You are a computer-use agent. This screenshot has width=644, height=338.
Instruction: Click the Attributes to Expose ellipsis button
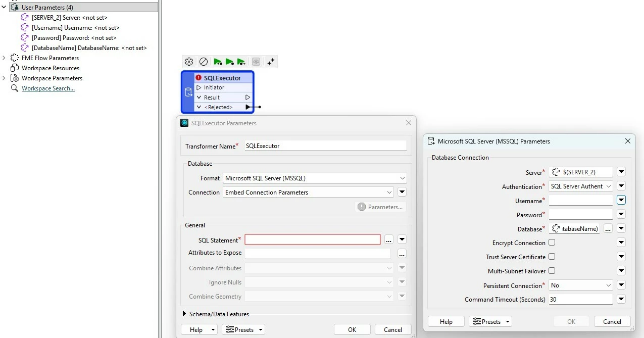click(402, 253)
